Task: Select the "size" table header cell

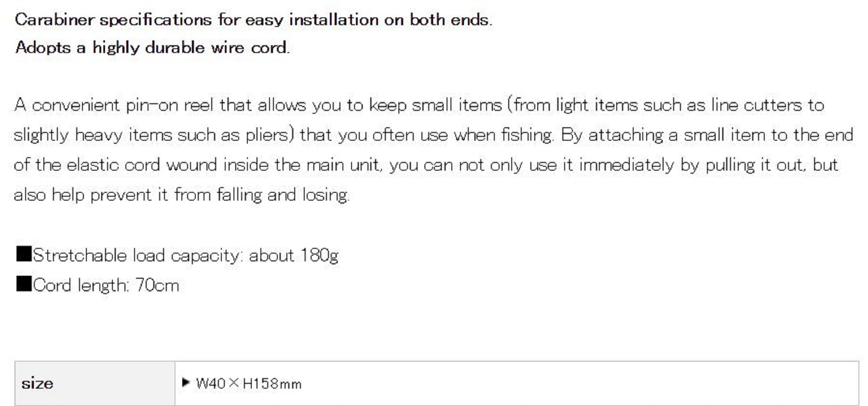Action: pos(95,383)
